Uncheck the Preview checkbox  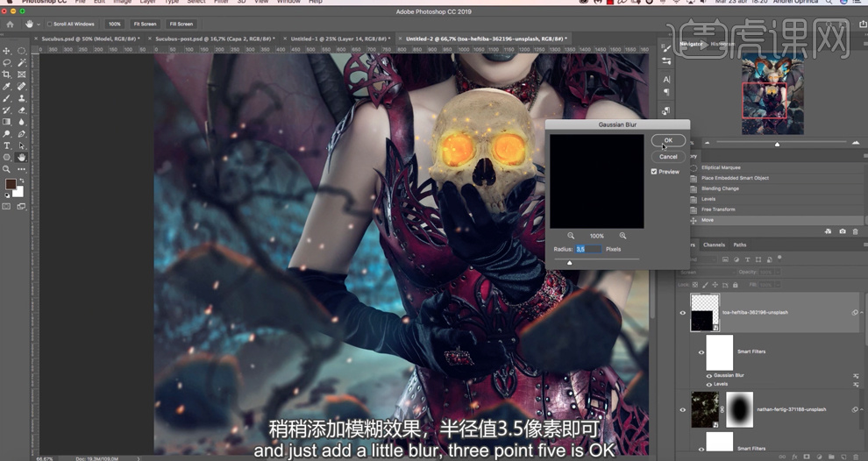(654, 172)
